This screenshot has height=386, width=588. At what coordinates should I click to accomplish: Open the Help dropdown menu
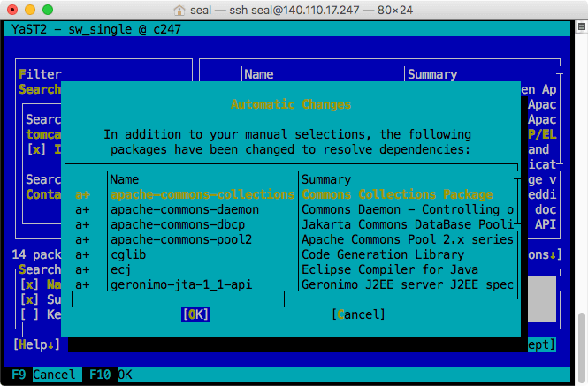click(x=36, y=344)
